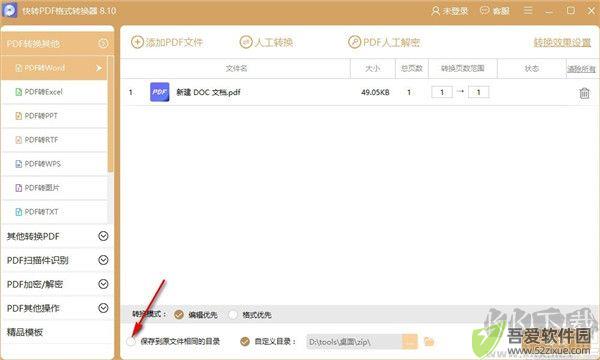Viewport: 600px width, 360px height.
Task: Click the key icon beside PDF人工解密
Action: pos(354,42)
